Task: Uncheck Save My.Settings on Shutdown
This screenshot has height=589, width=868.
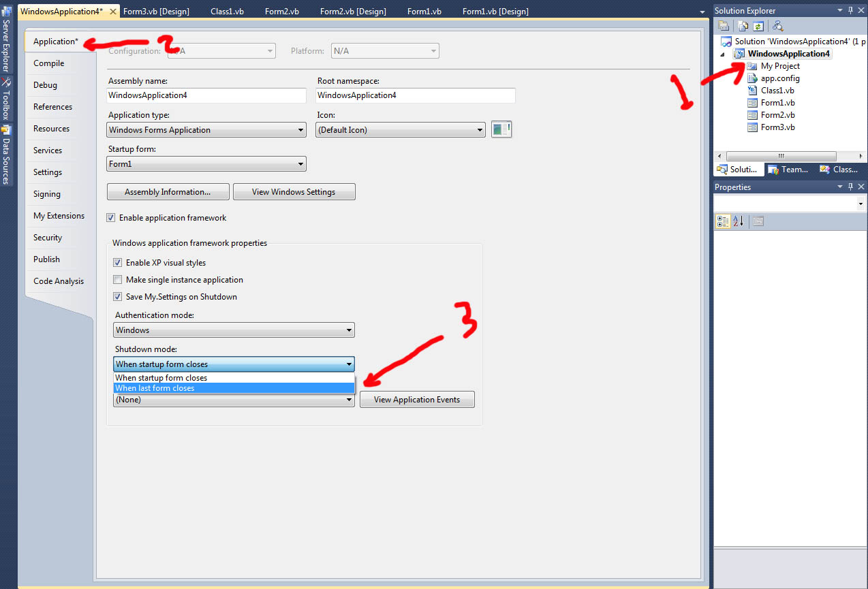Action: click(118, 297)
